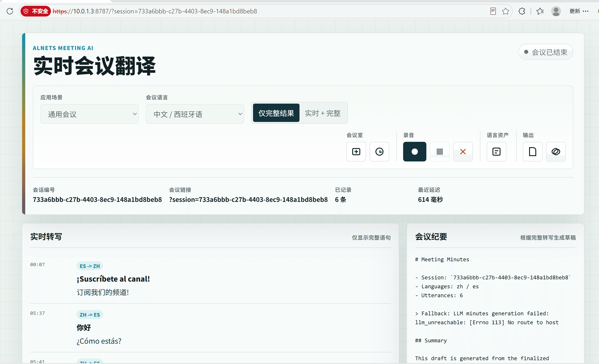Cancel recording with the red X button

463,152
